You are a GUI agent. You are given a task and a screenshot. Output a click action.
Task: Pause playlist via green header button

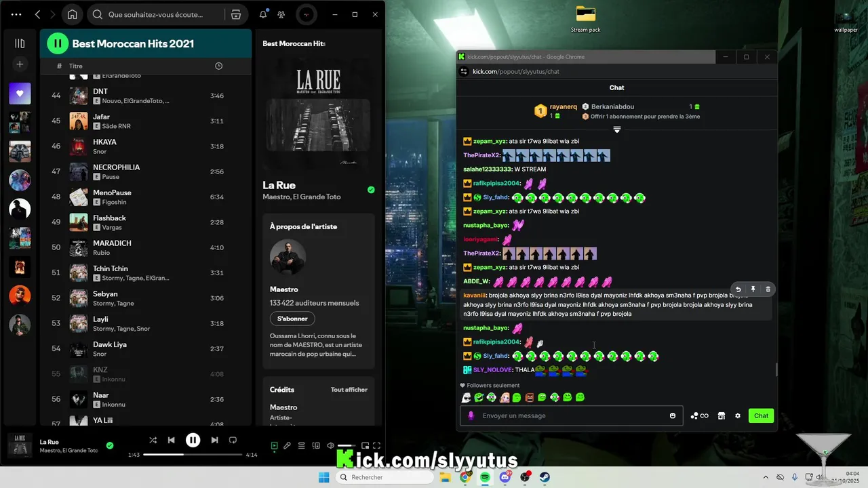(58, 43)
